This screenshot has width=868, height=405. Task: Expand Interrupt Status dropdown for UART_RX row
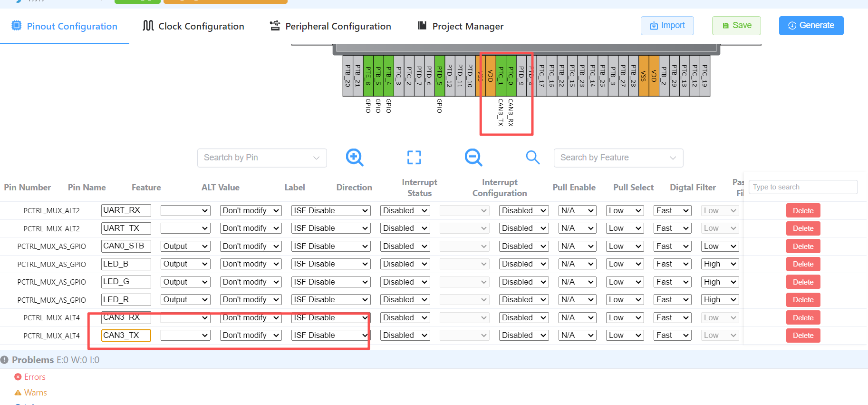331,210
